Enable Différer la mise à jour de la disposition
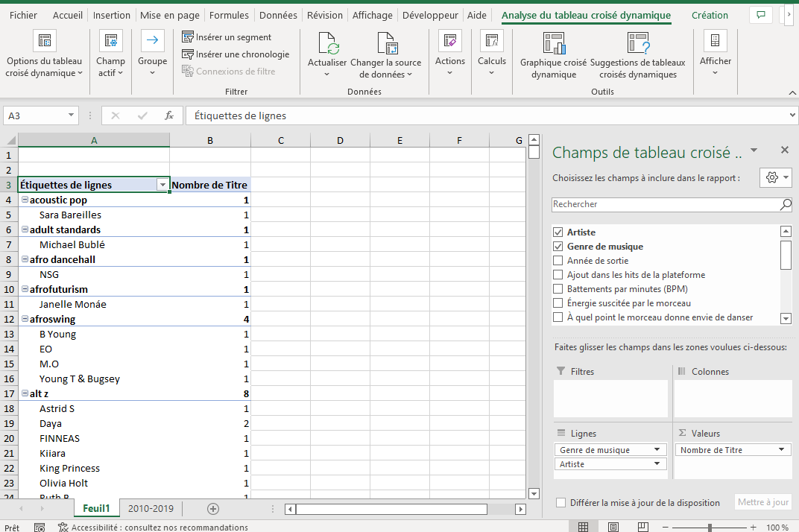The height and width of the screenshot is (532, 799). pos(561,503)
